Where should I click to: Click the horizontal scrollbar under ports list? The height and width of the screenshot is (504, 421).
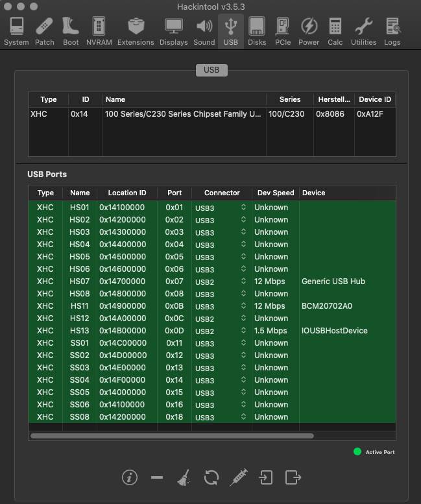point(173,436)
